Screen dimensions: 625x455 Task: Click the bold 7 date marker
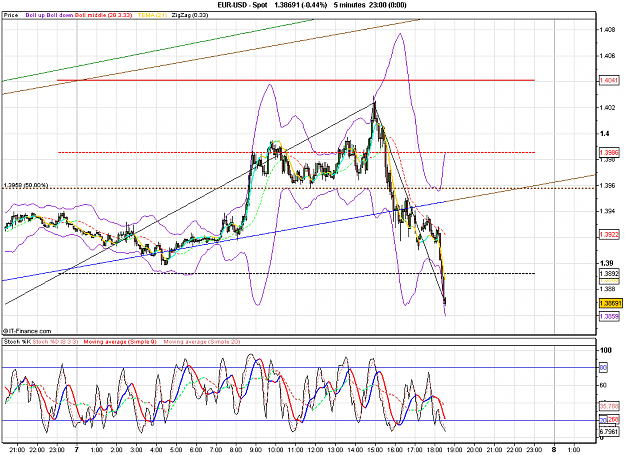tap(77, 450)
